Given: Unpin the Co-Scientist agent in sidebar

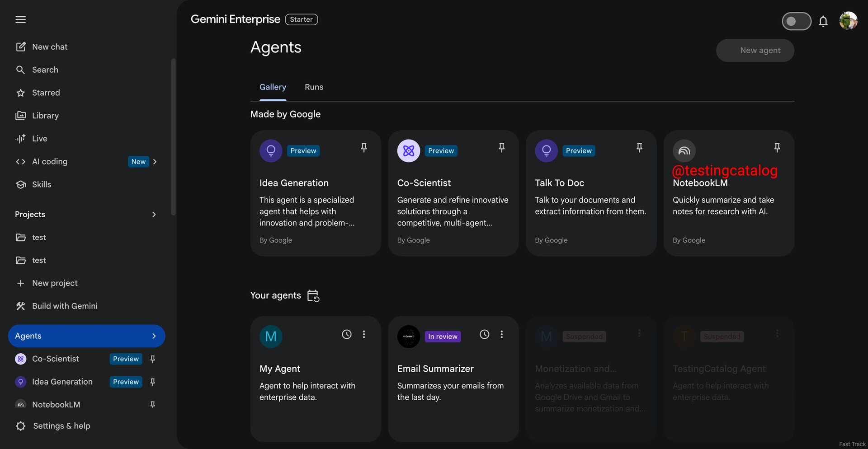Looking at the screenshot, I should (152, 359).
